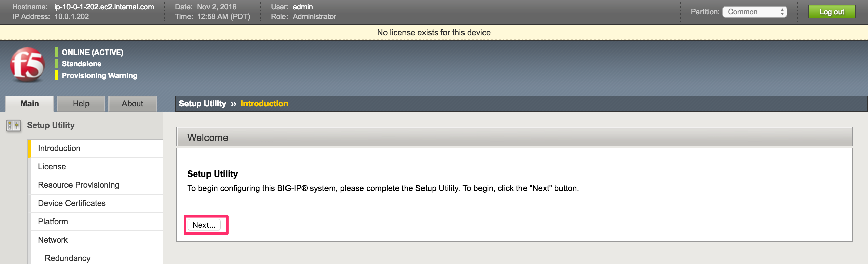Click the green Standalone status indicator
This screenshot has width=868, height=264.
coord(57,64)
